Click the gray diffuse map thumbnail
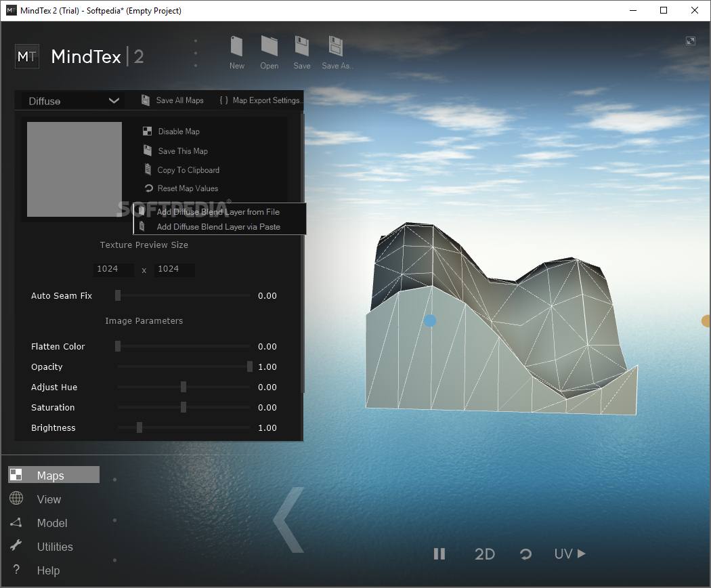The image size is (711, 588). pyautogui.click(x=74, y=169)
